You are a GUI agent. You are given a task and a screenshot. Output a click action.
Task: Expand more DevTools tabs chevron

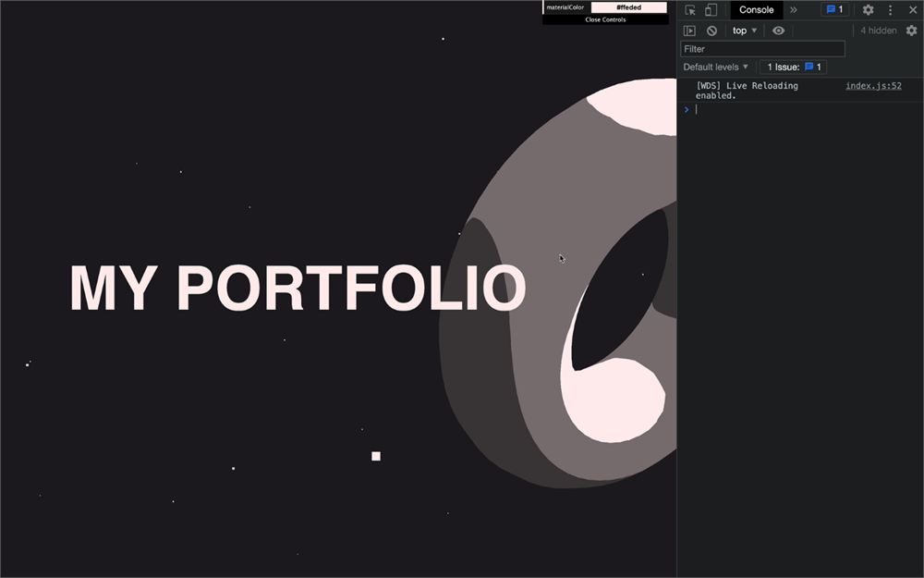794,10
